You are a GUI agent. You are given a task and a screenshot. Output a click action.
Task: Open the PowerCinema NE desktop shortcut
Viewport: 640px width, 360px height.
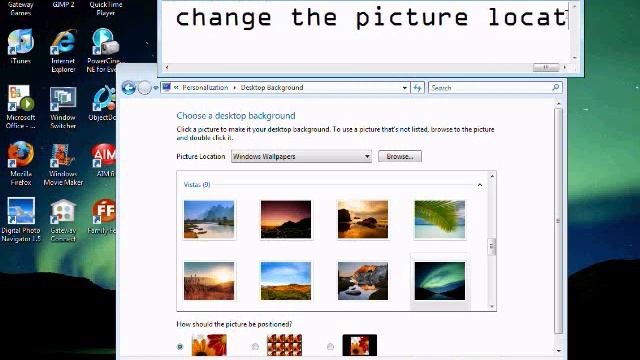coord(103,51)
